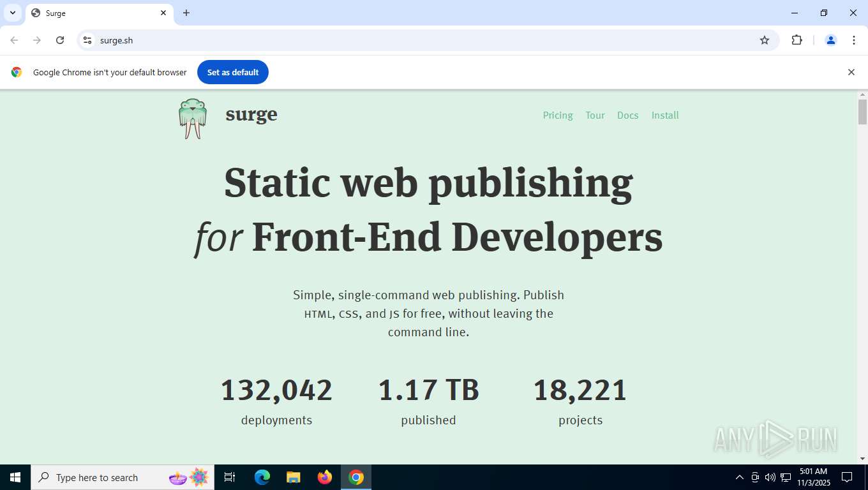Click the scrollbar down arrow
The height and width of the screenshot is (490, 868).
coord(862,459)
